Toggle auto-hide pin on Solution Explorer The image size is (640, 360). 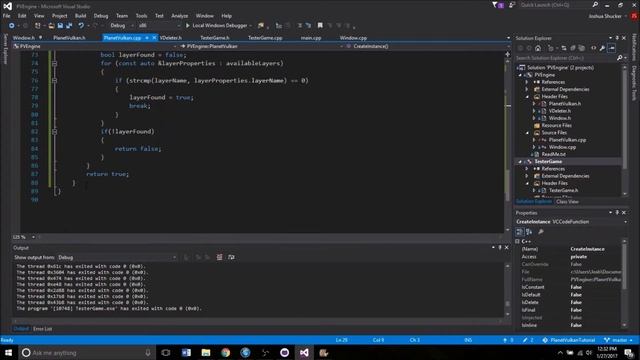(617, 38)
